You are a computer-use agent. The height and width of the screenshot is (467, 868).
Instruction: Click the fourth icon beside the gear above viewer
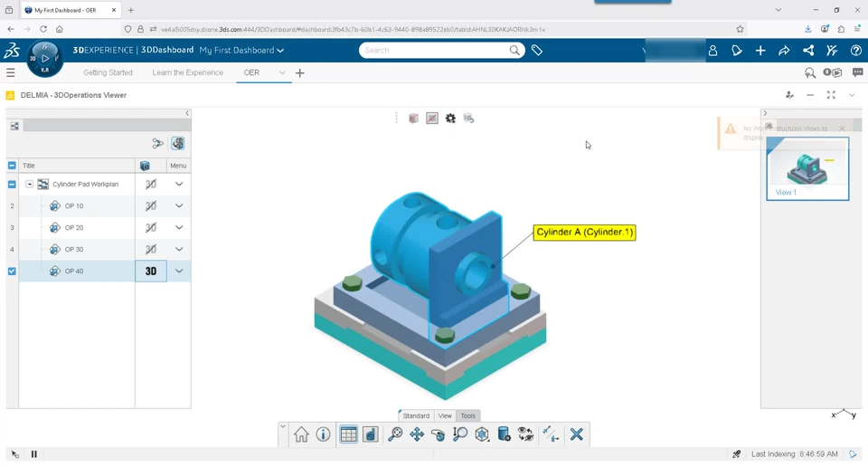coord(469,119)
